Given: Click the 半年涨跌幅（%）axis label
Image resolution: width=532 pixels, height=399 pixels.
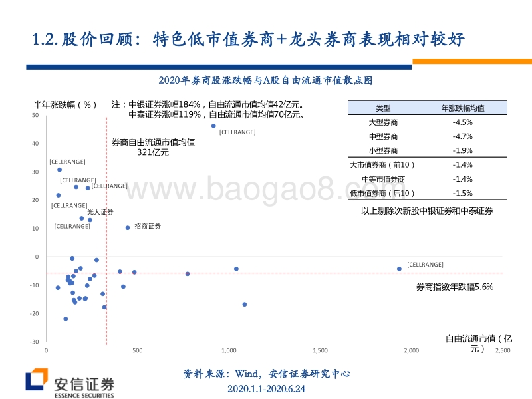Looking at the screenshot, I should tap(65, 105).
